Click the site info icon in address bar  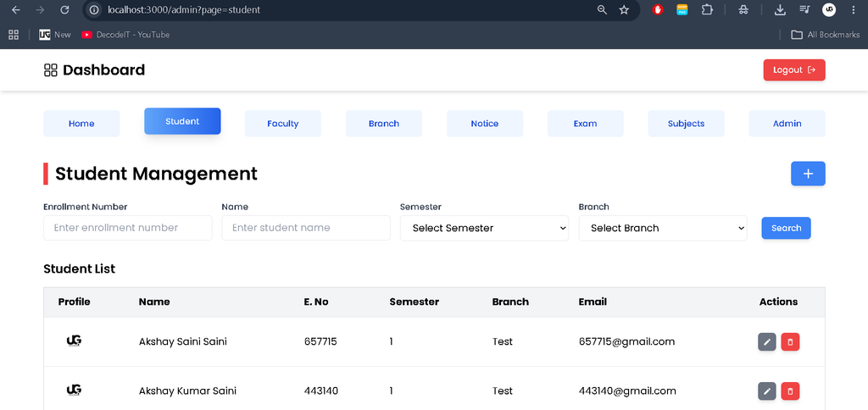95,10
